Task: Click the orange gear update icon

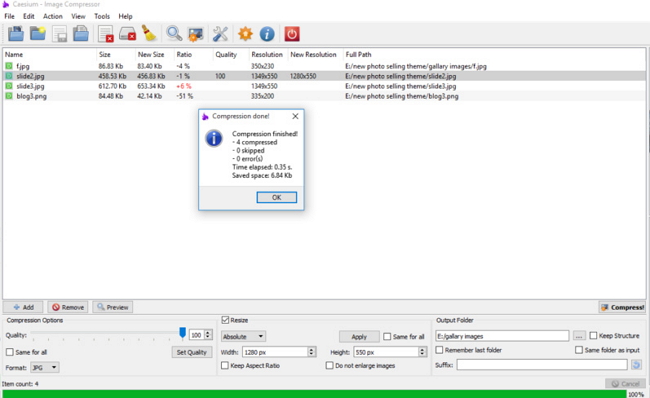Action: click(x=245, y=34)
